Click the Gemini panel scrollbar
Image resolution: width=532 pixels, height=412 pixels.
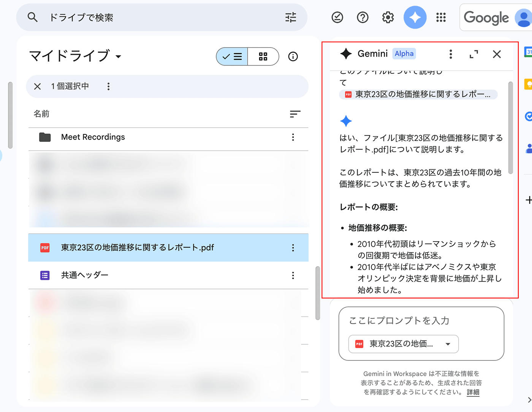coord(510,128)
